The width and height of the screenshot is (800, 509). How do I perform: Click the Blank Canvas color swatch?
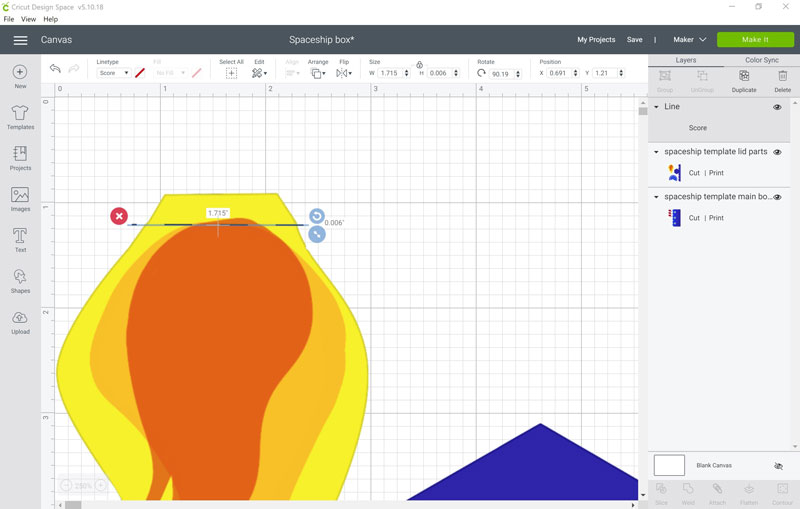[x=669, y=466]
